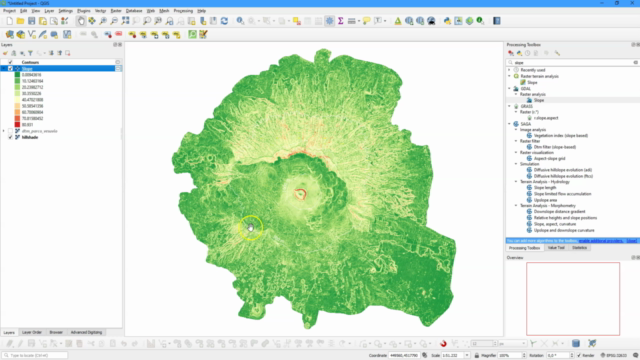Click the Models icon in Processing Toolbox
640x360 pixels.
pyautogui.click(x=511, y=53)
